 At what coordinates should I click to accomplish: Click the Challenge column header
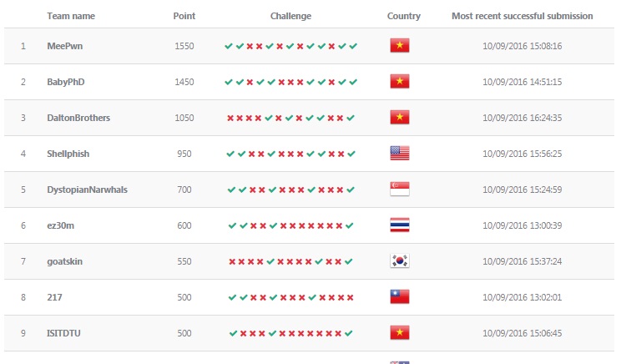point(290,16)
